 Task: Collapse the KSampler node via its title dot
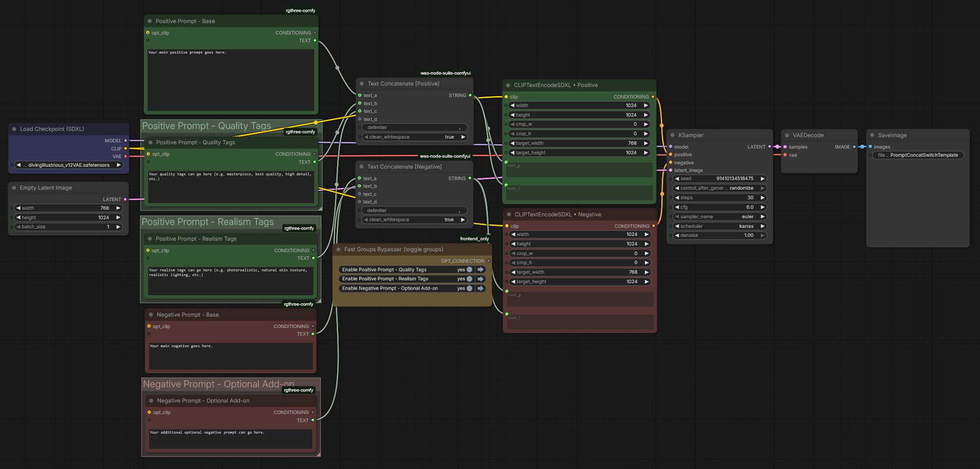click(673, 135)
